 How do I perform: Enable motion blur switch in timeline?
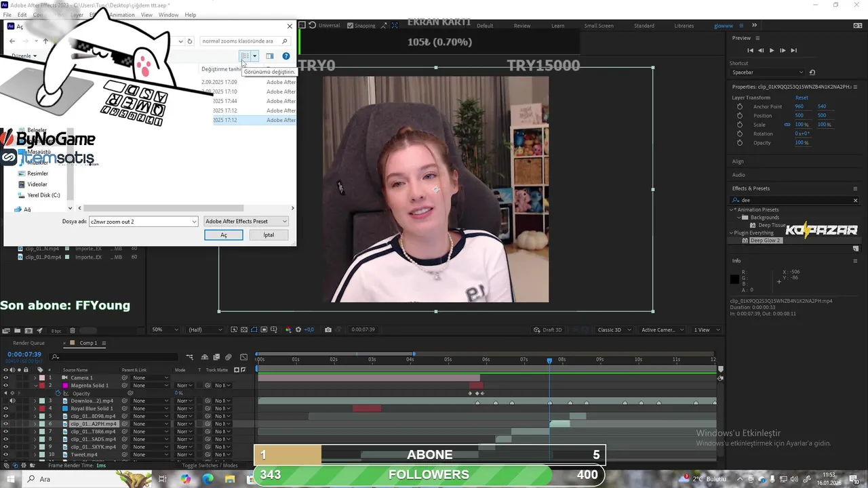tap(228, 357)
